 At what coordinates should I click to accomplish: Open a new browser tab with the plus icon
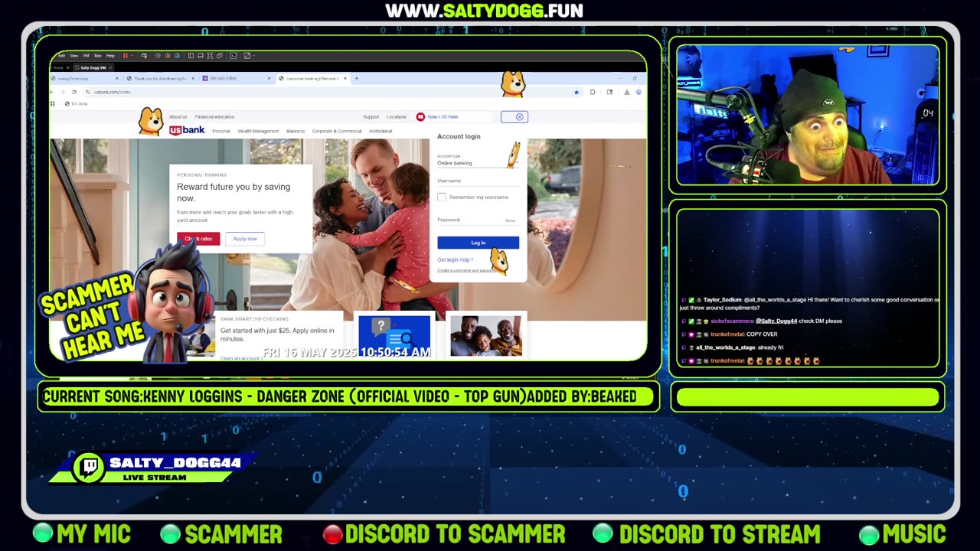pyautogui.click(x=356, y=78)
